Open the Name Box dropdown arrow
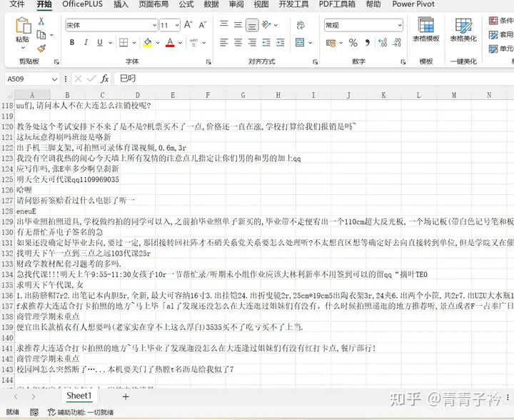Viewport: 514px width, 420px height. click(x=54, y=79)
